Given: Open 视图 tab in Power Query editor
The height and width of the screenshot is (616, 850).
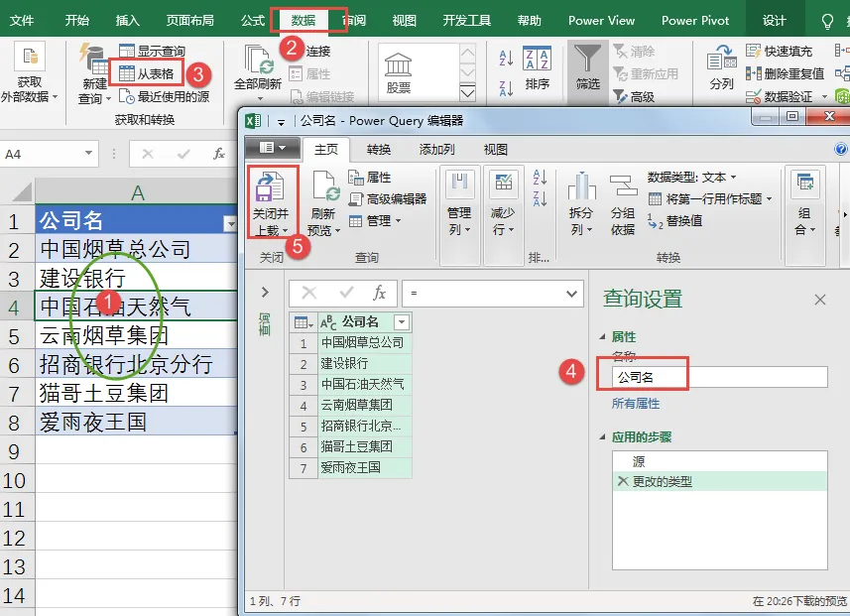Looking at the screenshot, I should click(x=496, y=149).
